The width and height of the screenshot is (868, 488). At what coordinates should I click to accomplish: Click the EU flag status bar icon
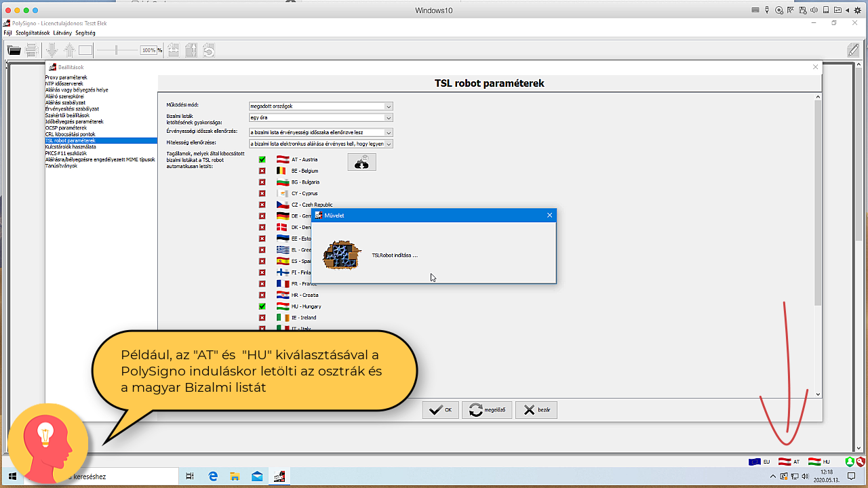click(755, 462)
